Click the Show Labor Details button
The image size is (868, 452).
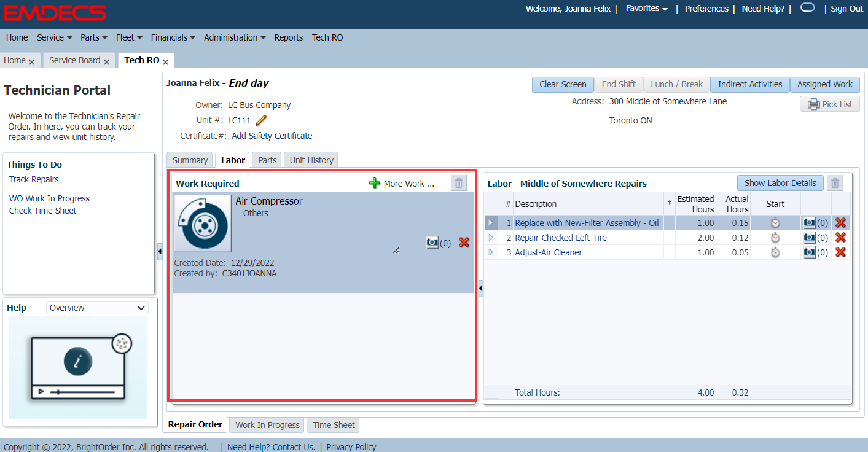[x=780, y=183]
